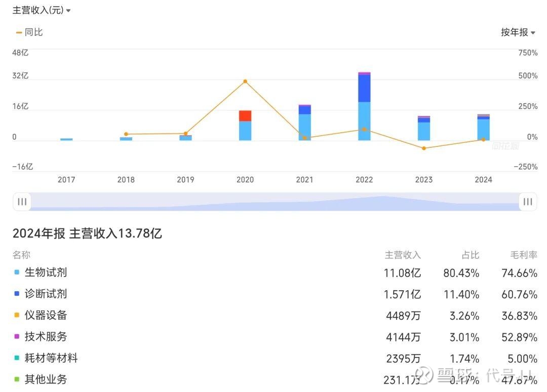The width and height of the screenshot is (547, 392).
Task: Click the 2020 同比 peak data point
Action: click(x=245, y=81)
